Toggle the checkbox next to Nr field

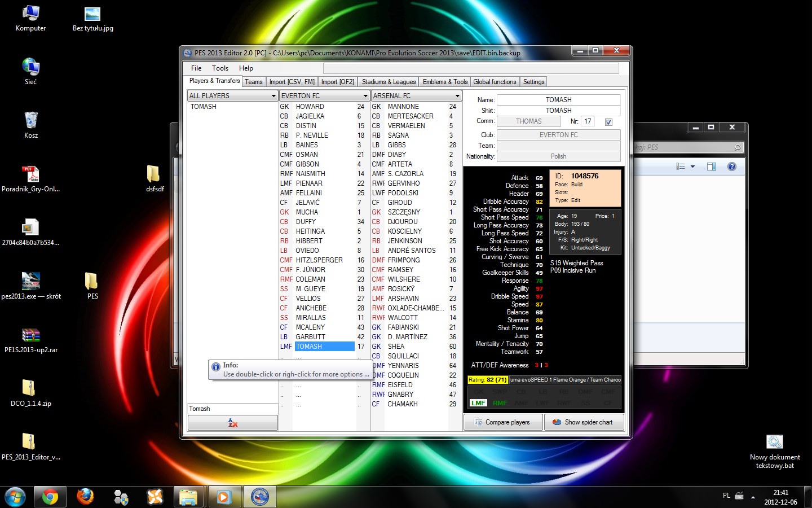[608, 122]
